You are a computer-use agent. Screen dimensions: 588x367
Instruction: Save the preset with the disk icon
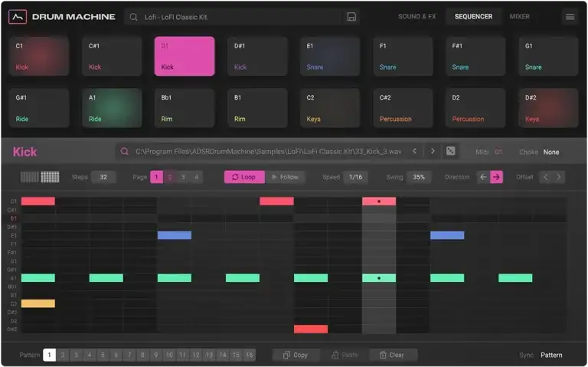(351, 17)
